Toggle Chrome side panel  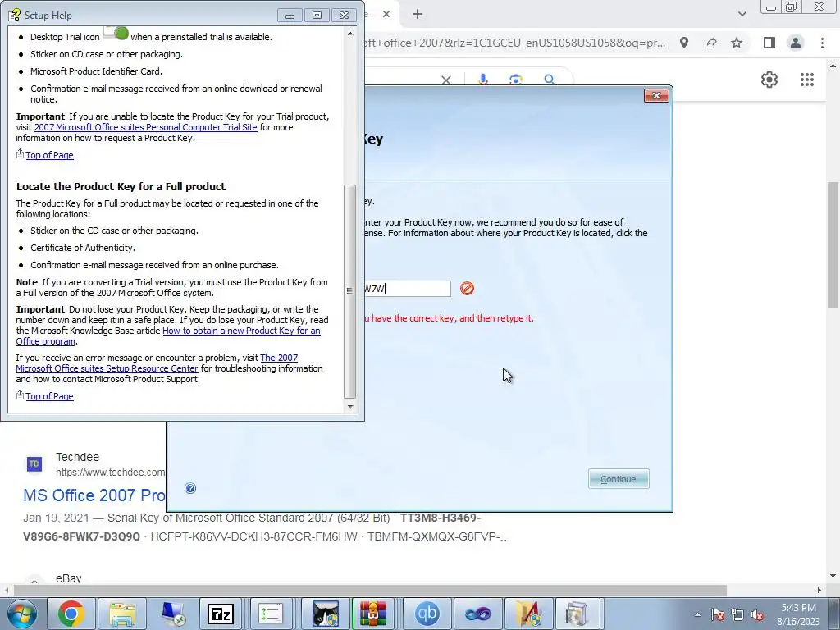(x=769, y=43)
